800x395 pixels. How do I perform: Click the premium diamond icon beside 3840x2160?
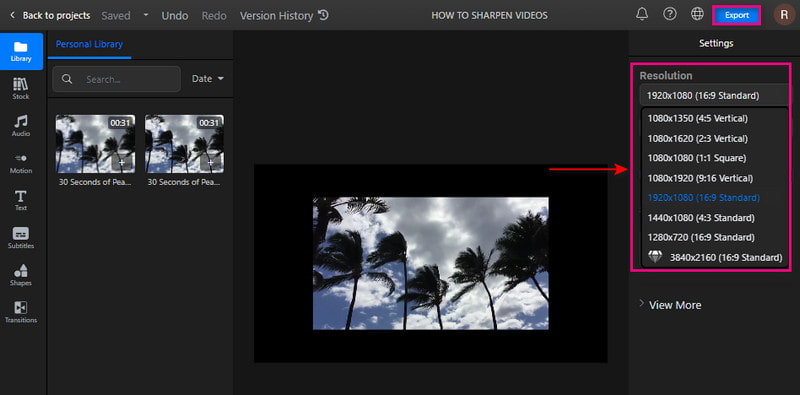(x=655, y=257)
